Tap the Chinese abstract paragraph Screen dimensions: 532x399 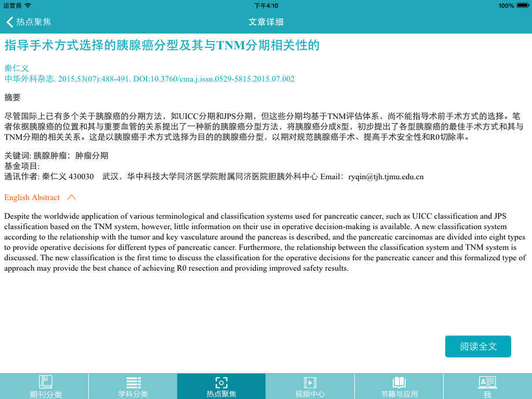tap(264, 127)
